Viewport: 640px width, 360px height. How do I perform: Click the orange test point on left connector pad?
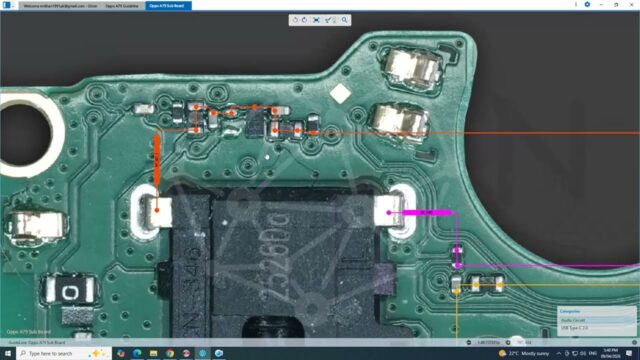click(157, 210)
